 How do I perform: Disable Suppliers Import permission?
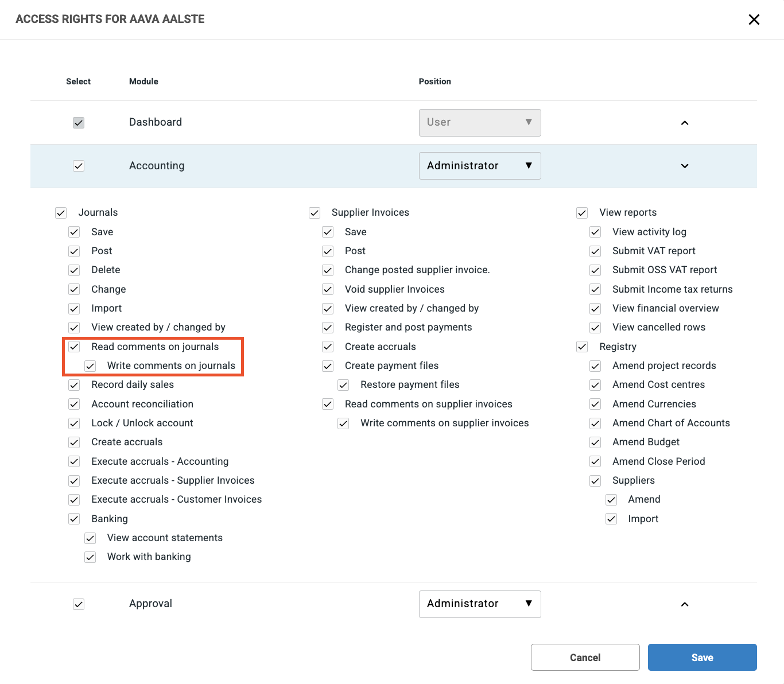tap(611, 519)
